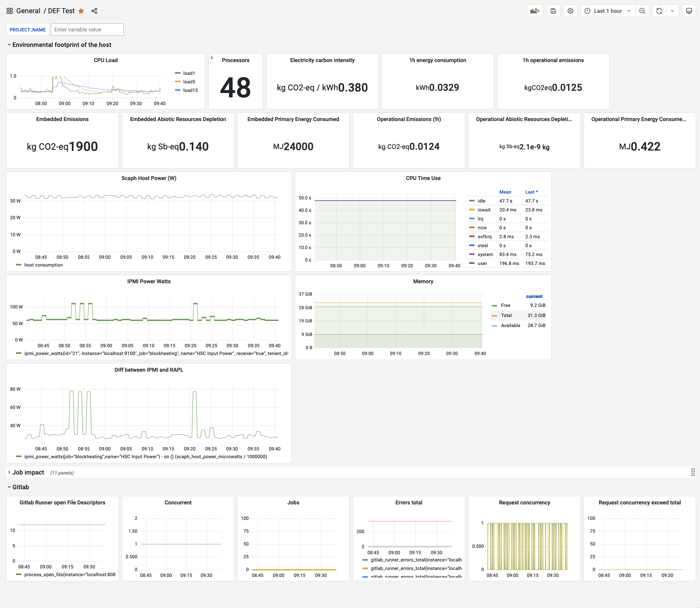Open IPMI Power Watts panel title menu
This screenshot has height=608, width=700.
149,281
